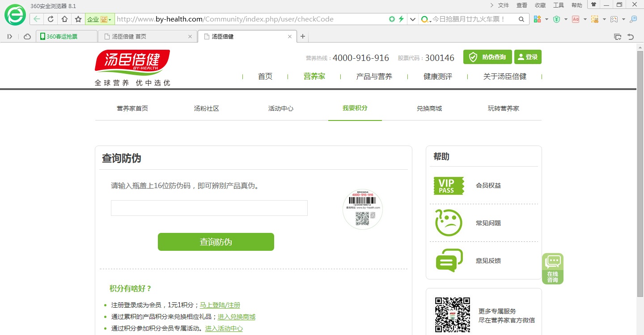Bookmark page with the star icon

click(x=78, y=19)
